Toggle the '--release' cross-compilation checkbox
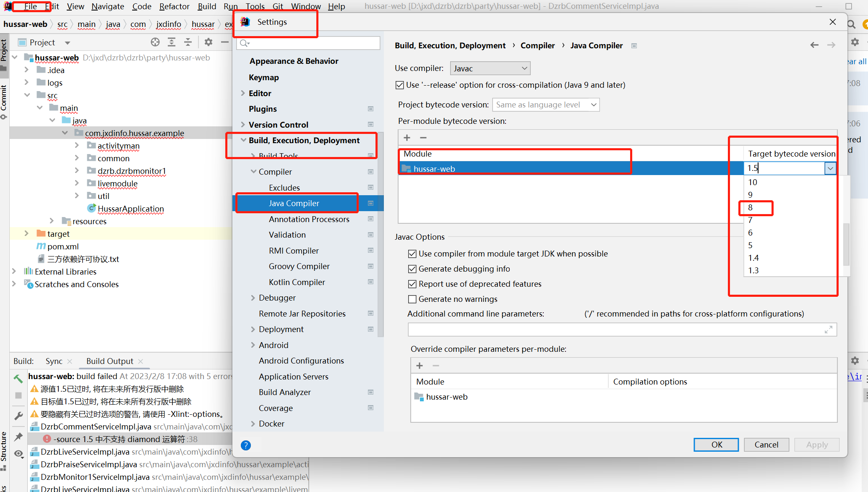Image resolution: width=868 pixels, height=492 pixels. point(400,85)
